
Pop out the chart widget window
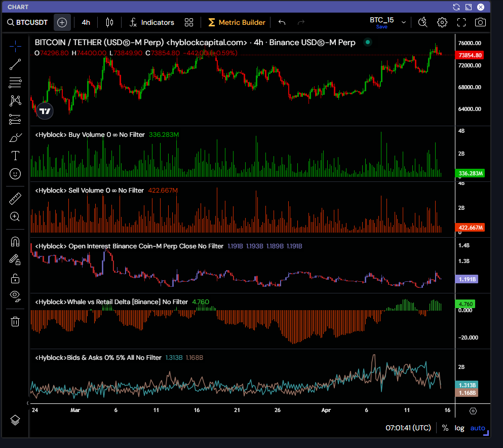click(469, 7)
